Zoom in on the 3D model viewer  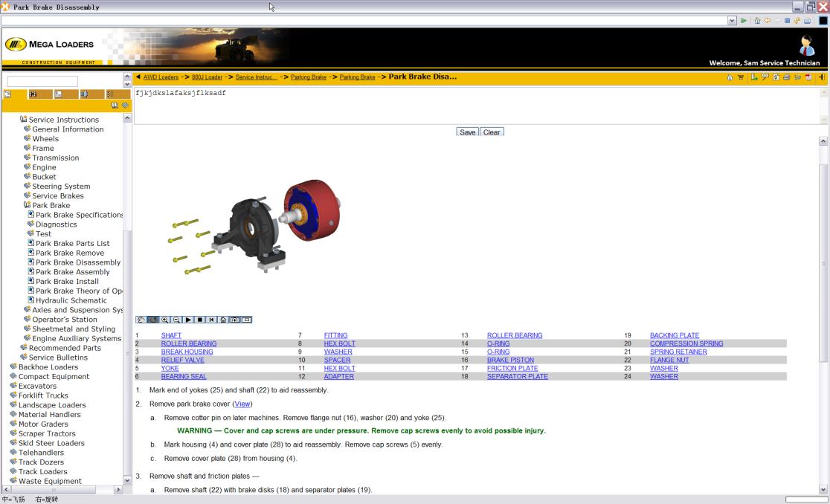click(164, 320)
